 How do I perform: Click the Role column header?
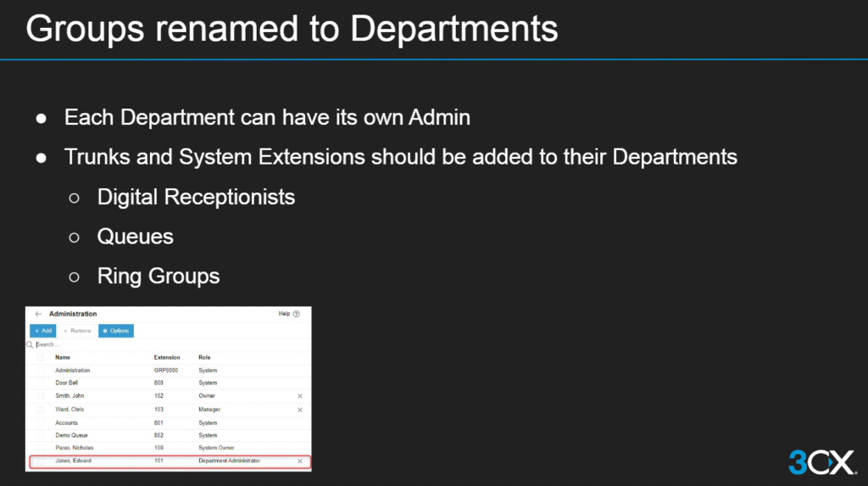tap(204, 358)
